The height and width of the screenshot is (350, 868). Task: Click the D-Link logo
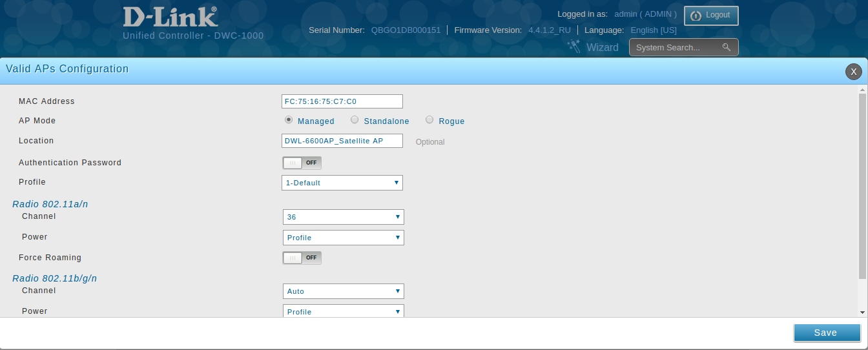(170, 17)
